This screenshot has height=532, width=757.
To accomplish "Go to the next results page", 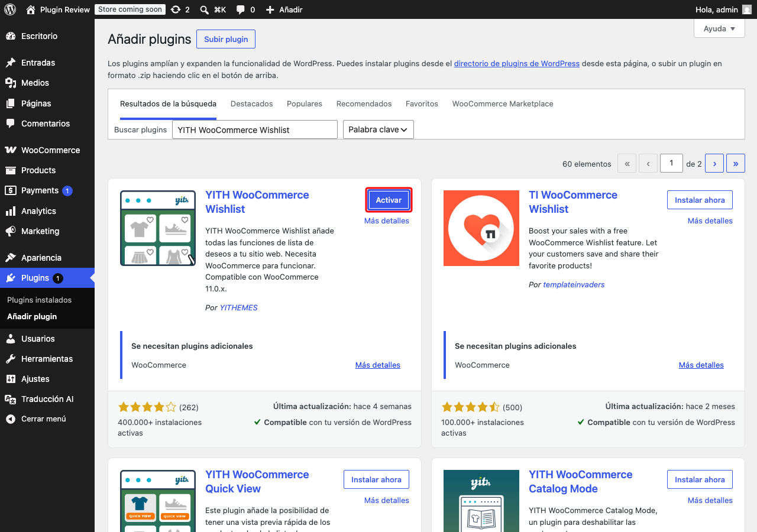I will [x=714, y=164].
